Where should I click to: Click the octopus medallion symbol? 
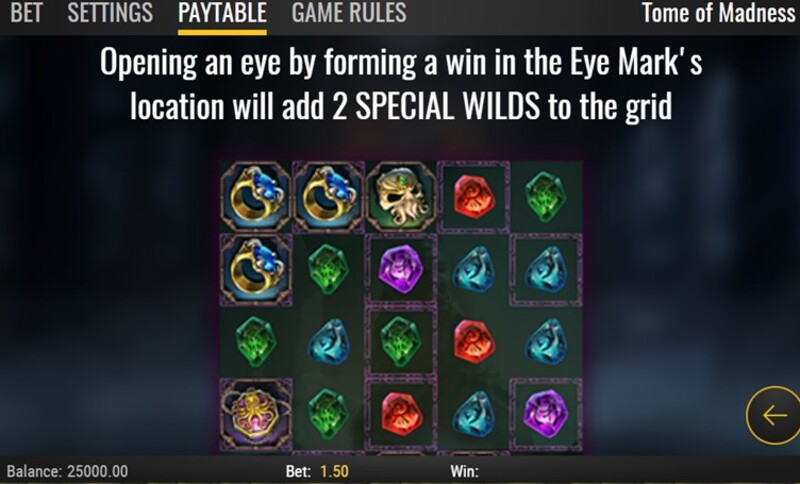256,414
